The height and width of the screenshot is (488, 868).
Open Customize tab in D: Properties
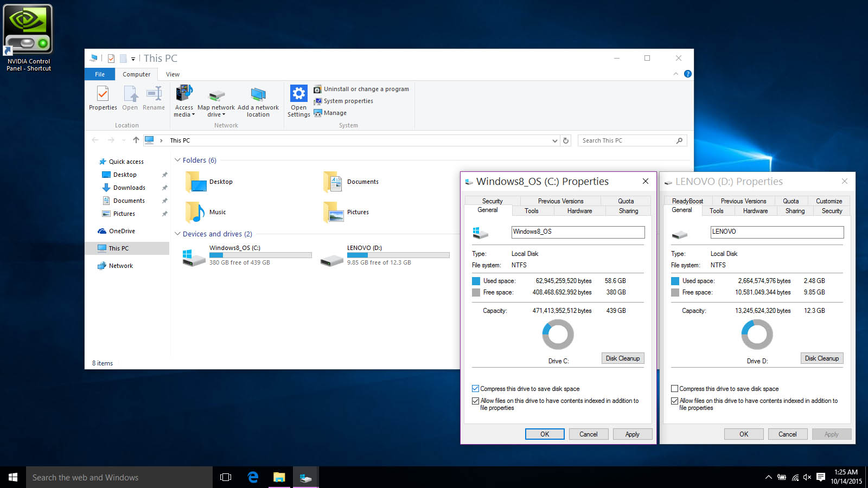(x=829, y=201)
